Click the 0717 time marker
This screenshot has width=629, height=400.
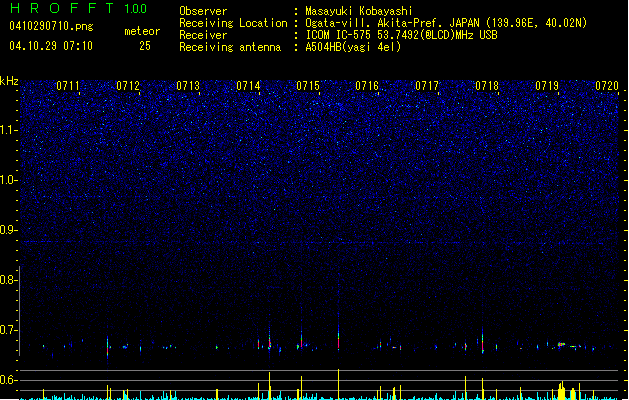[x=427, y=86]
